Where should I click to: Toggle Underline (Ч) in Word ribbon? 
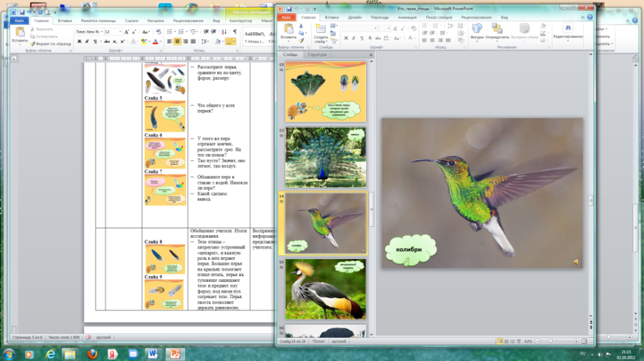click(x=96, y=42)
